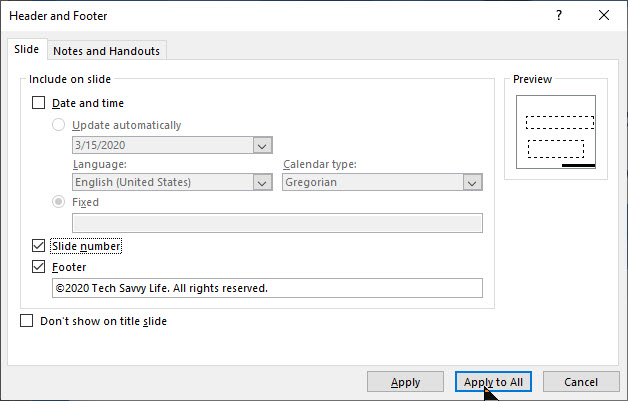
Task: Close the Header and Footer dialog
Action: point(603,16)
